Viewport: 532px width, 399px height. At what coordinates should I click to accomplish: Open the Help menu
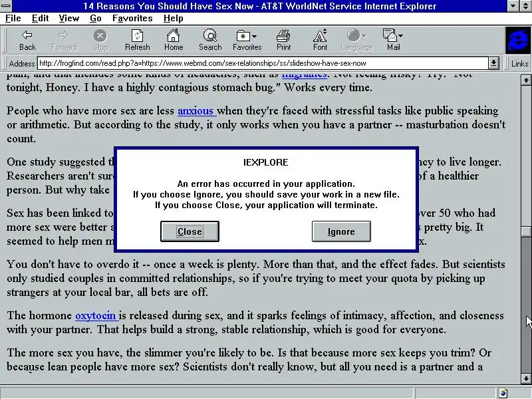(173, 19)
